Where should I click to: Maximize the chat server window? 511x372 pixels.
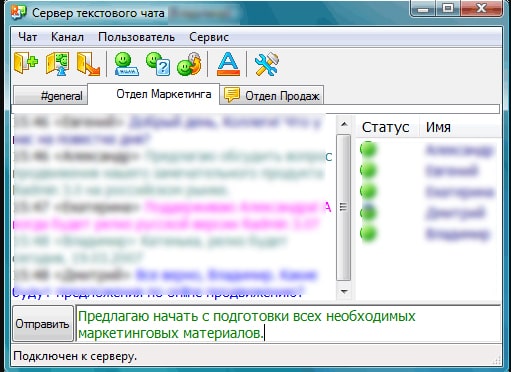point(448,8)
